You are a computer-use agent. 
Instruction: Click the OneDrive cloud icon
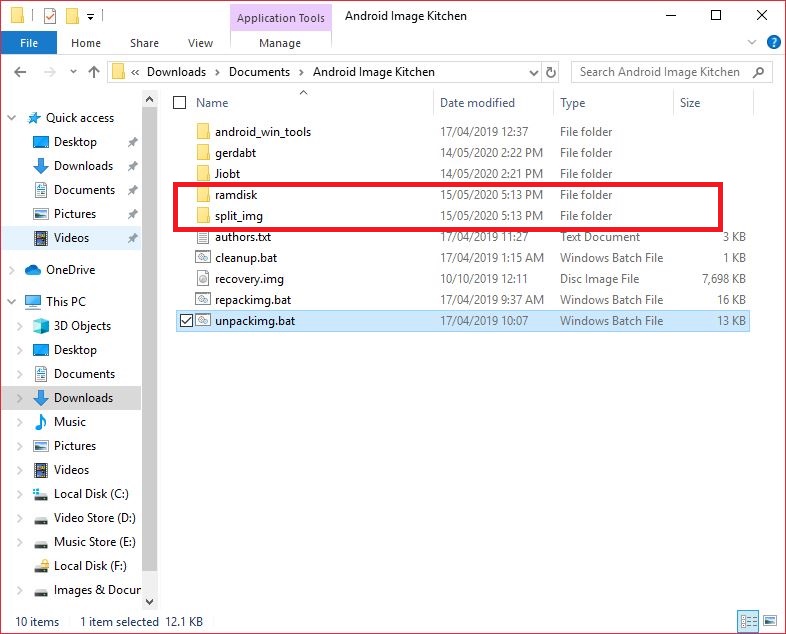click(x=33, y=270)
